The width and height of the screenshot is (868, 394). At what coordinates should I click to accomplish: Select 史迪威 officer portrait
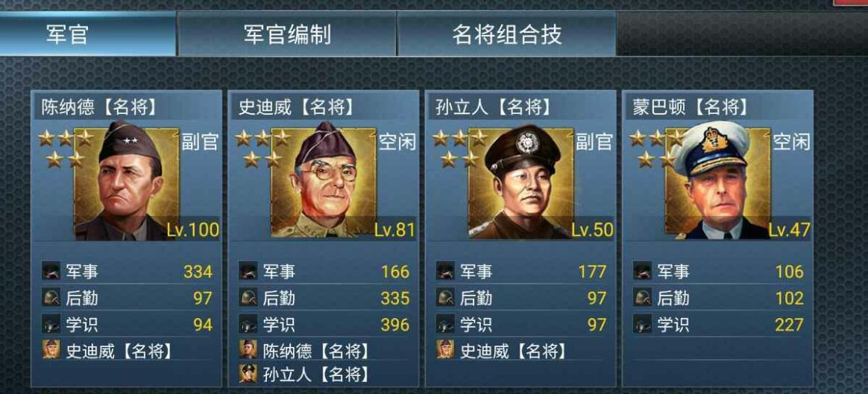[324, 182]
